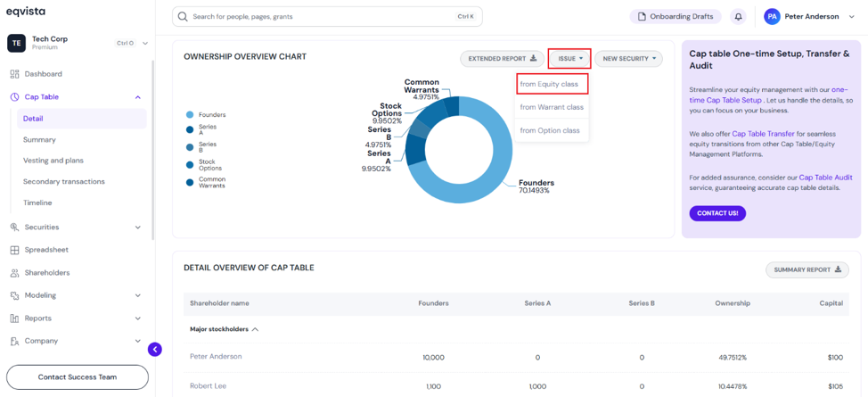Click the TE company logo tile

[x=16, y=43]
